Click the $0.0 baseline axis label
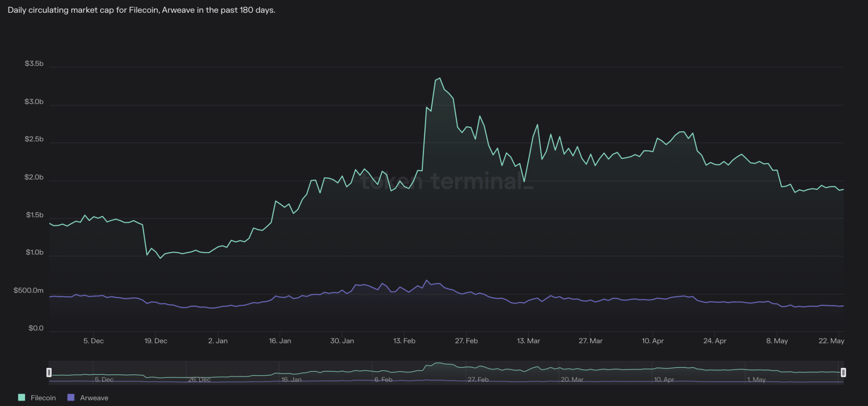Screen dimensions: 868x406 click(x=37, y=328)
